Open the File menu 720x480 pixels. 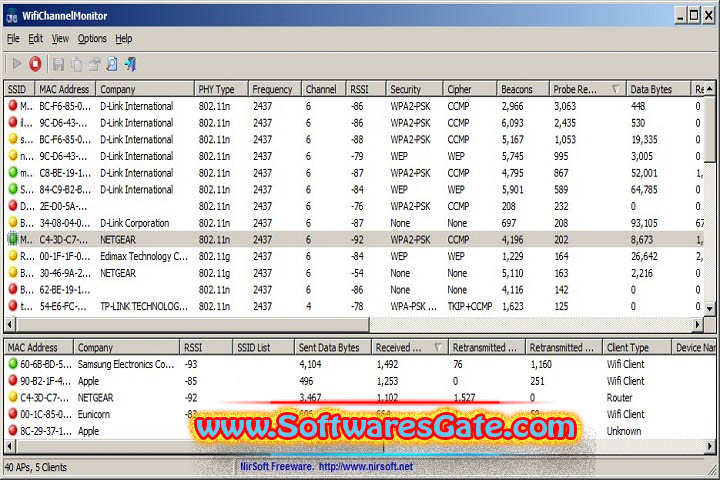(x=13, y=39)
